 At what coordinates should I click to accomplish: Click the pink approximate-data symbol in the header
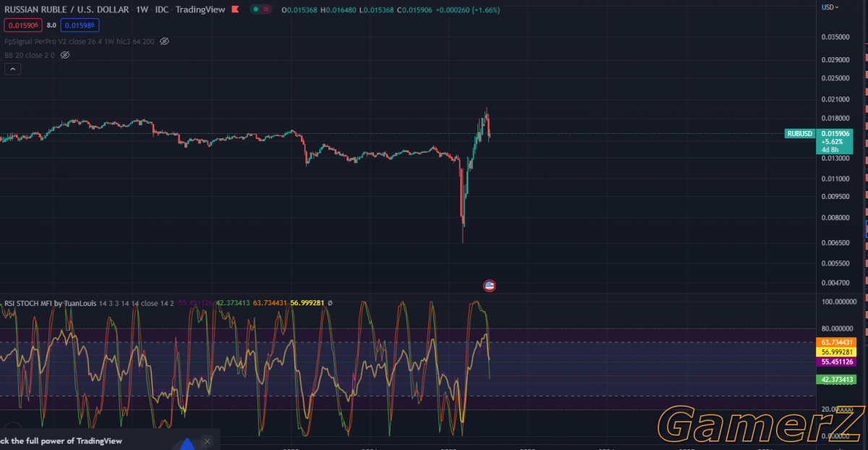267,9
